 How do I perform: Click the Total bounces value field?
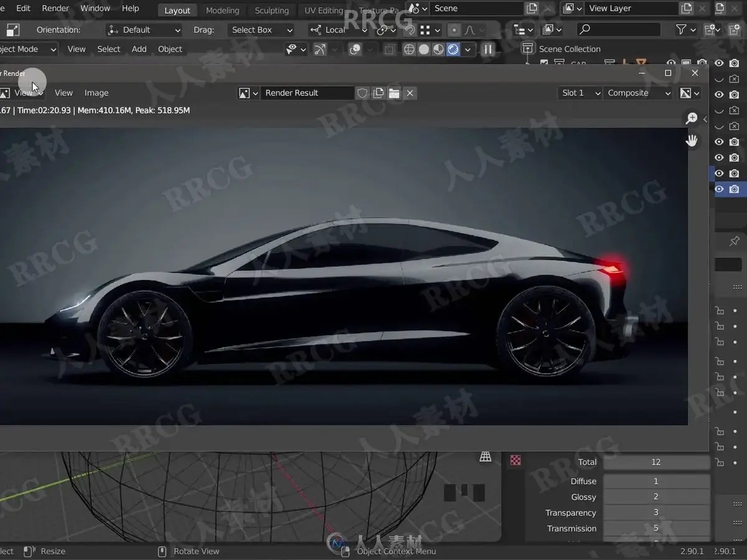[656, 462]
